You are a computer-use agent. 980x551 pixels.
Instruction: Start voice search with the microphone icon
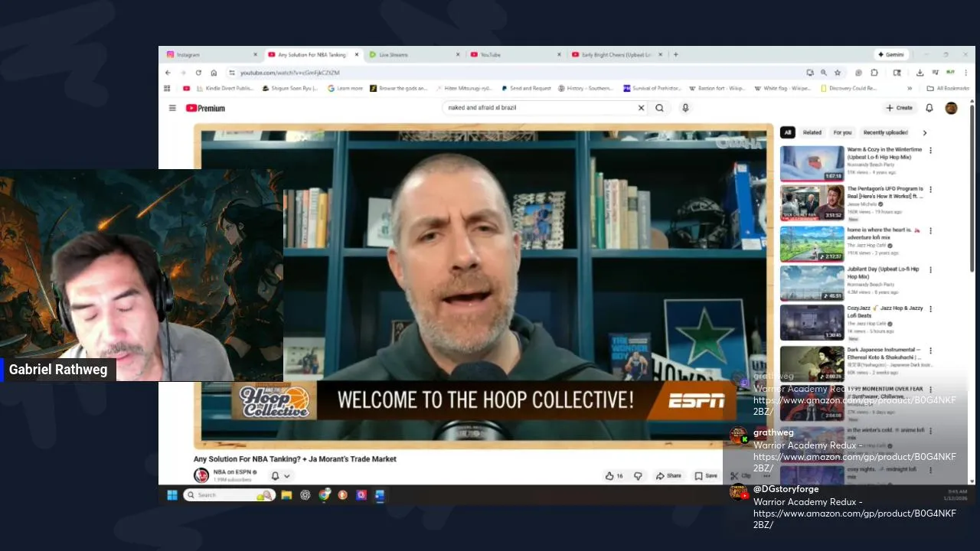pyautogui.click(x=685, y=108)
